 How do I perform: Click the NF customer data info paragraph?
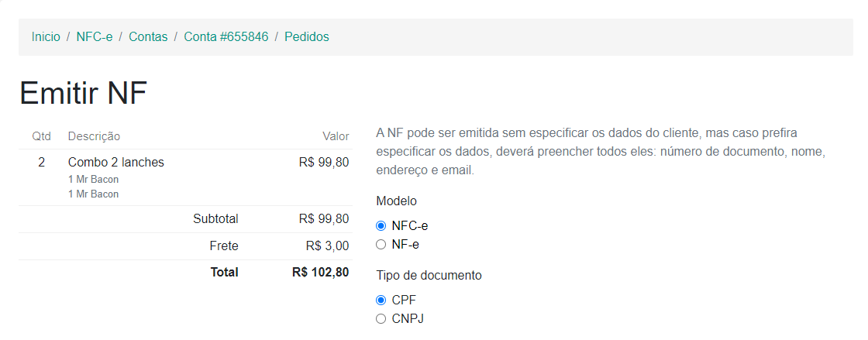tap(600, 151)
